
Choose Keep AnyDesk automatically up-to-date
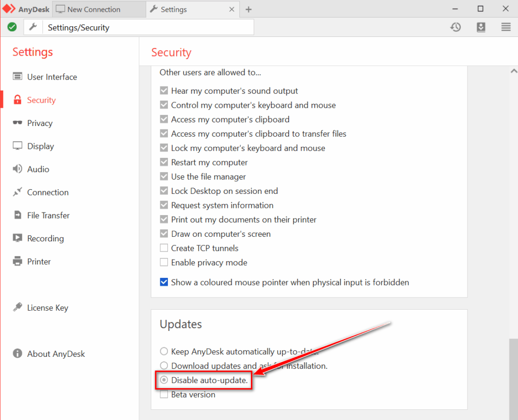coord(164,351)
